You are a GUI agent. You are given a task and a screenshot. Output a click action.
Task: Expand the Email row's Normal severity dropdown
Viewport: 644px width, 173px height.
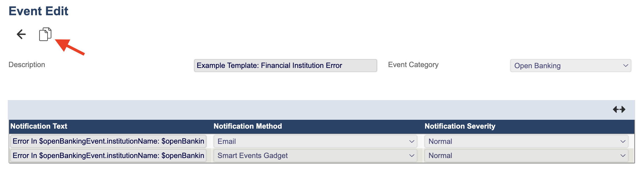(x=526, y=141)
